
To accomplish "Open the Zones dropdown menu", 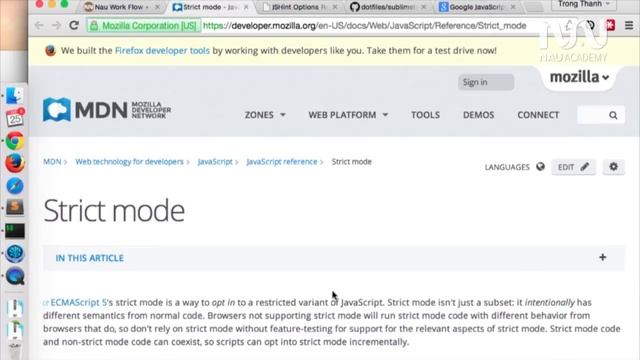I will point(265,115).
